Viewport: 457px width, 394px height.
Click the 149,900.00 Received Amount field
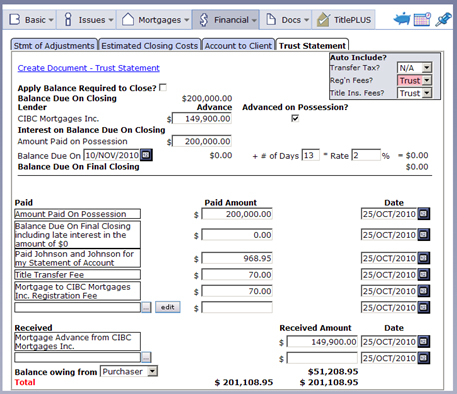[x=322, y=342]
